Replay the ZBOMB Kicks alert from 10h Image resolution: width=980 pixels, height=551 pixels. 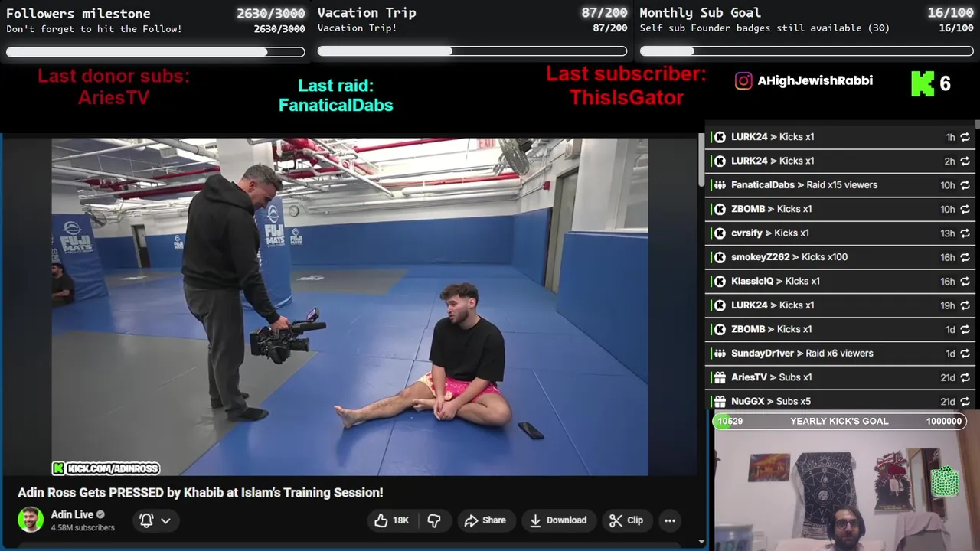pos(965,209)
